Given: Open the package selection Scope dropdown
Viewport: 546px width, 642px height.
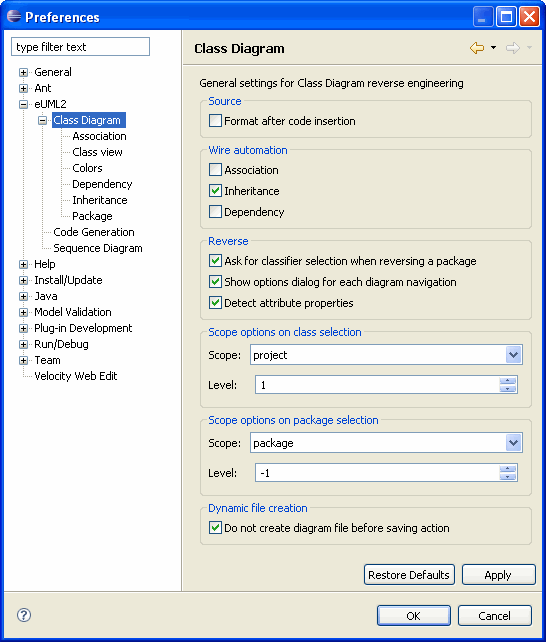Looking at the screenshot, I should [513, 443].
